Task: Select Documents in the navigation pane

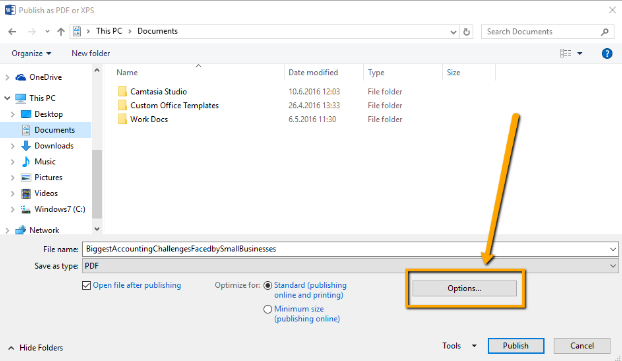Action: pyautogui.click(x=46, y=130)
